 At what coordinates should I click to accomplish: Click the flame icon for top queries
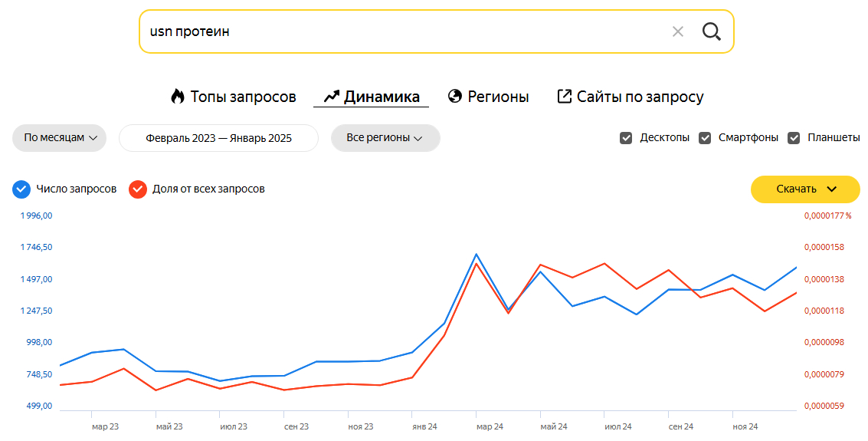178,97
